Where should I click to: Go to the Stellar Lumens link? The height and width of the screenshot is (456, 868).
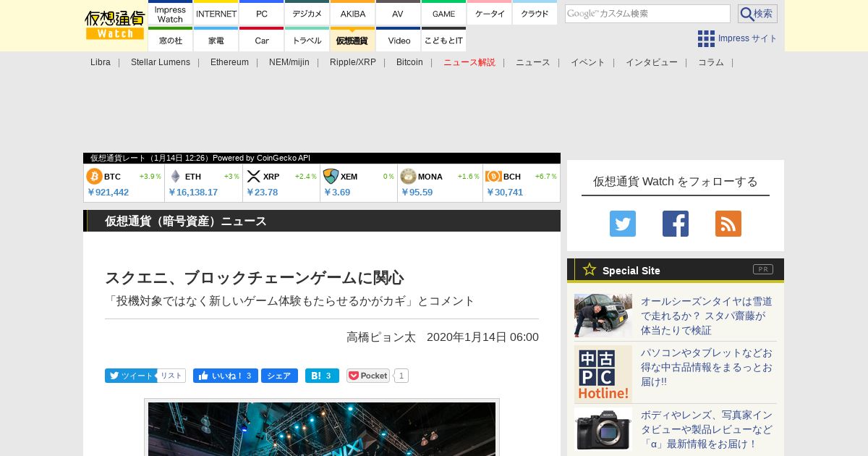pyautogui.click(x=161, y=62)
